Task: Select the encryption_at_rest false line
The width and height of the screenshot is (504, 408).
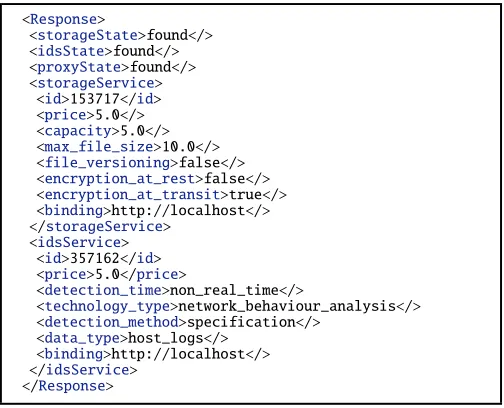Action: 153,179
